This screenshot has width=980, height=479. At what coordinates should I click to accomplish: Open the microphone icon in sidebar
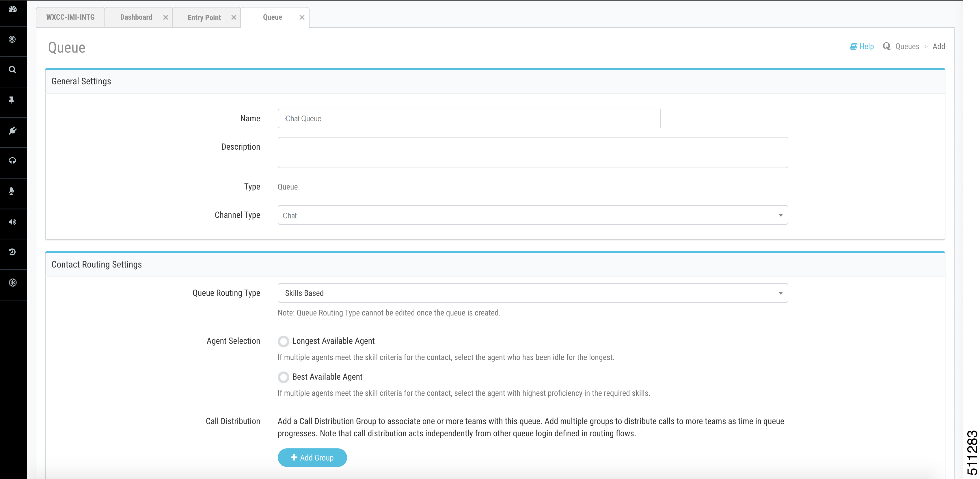click(x=12, y=191)
